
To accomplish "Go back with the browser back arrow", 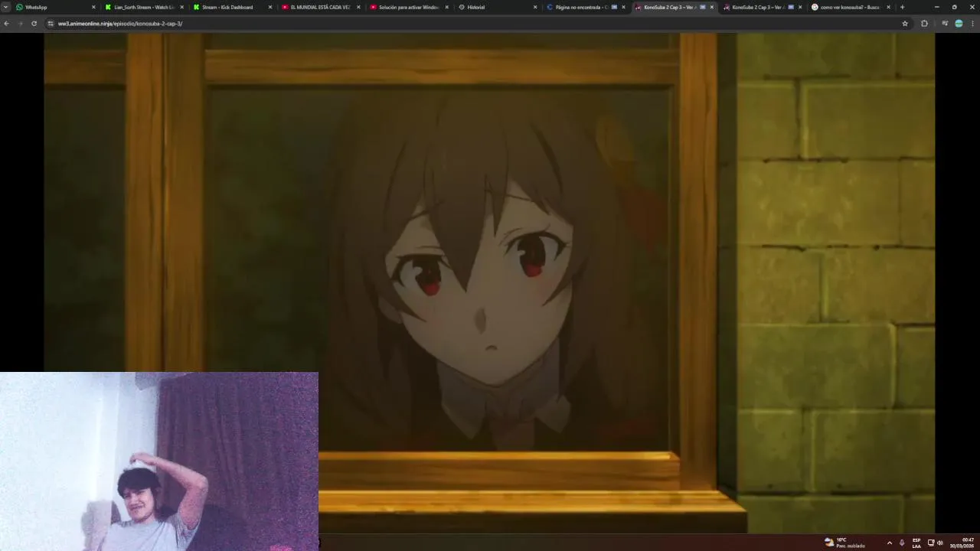I will pos(6,24).
